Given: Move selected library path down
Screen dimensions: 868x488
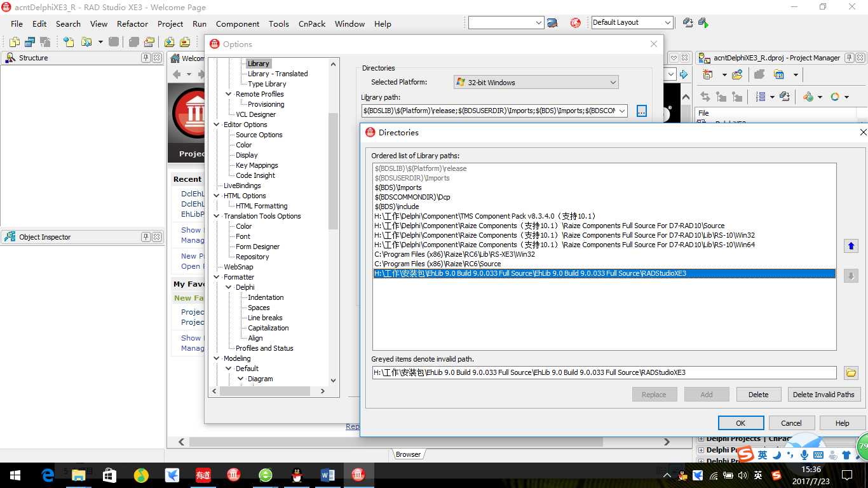Looking at the screenshot, I should (851, 276).
